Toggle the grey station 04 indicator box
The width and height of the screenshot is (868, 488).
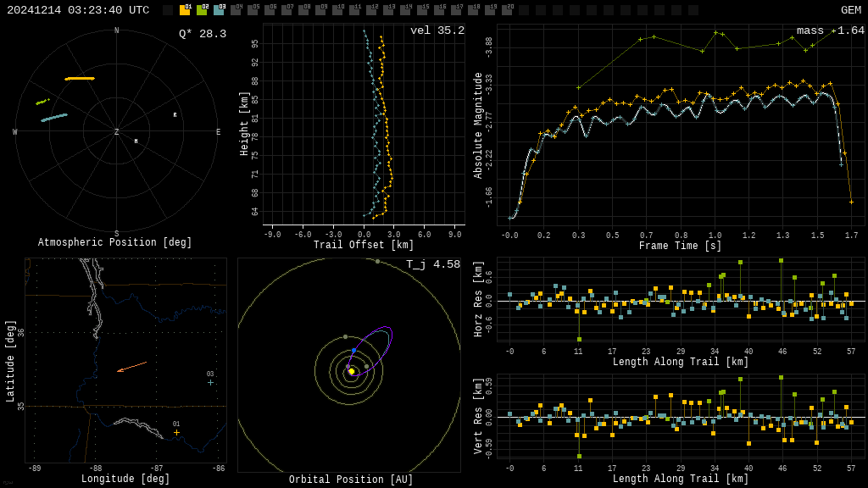pyautogui.click(x=236, y=10)
